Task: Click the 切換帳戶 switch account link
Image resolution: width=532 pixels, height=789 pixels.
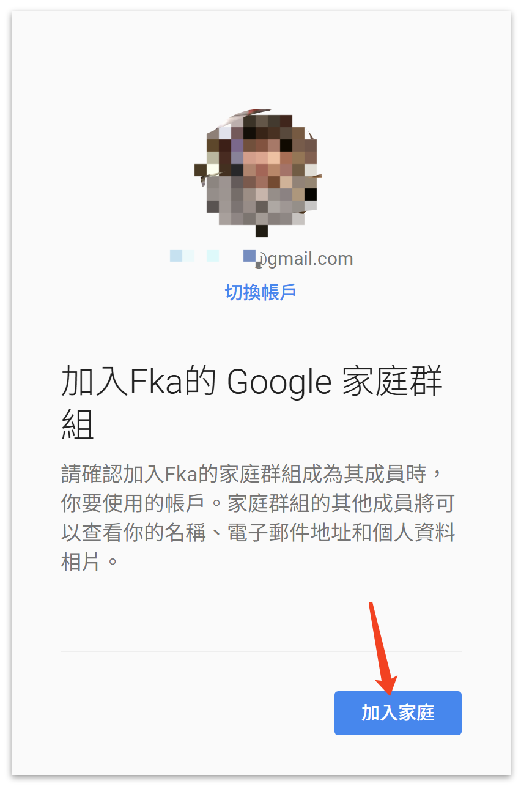Action: (261, 292)
